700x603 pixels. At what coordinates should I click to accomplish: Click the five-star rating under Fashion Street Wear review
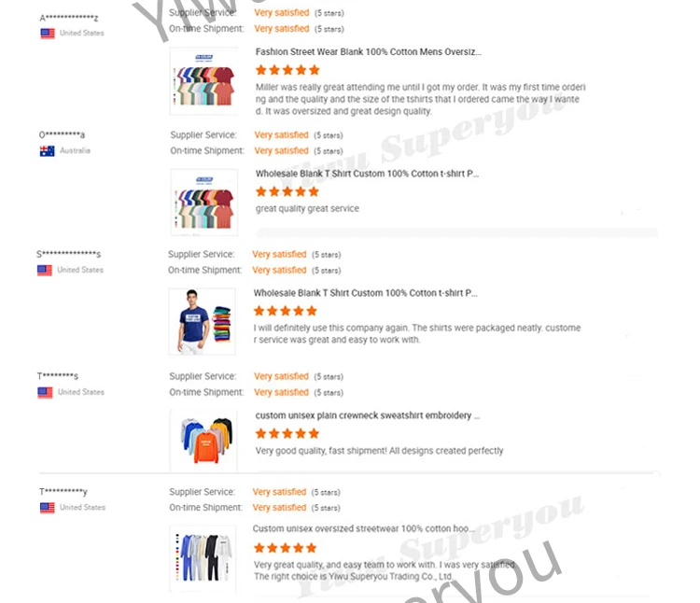287,70
